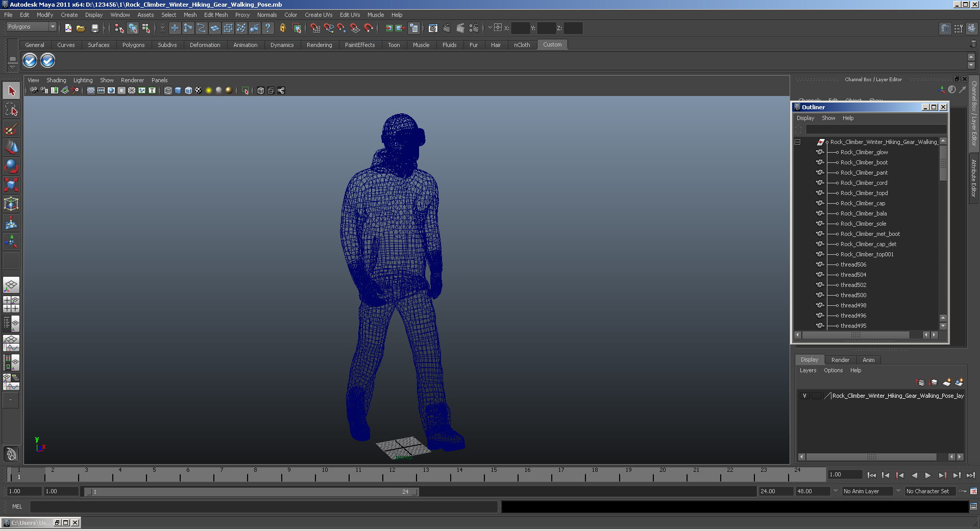Move selected layer up
This screenshot has height=531, width=980.
pyautogui.click(x=921, y=382)
